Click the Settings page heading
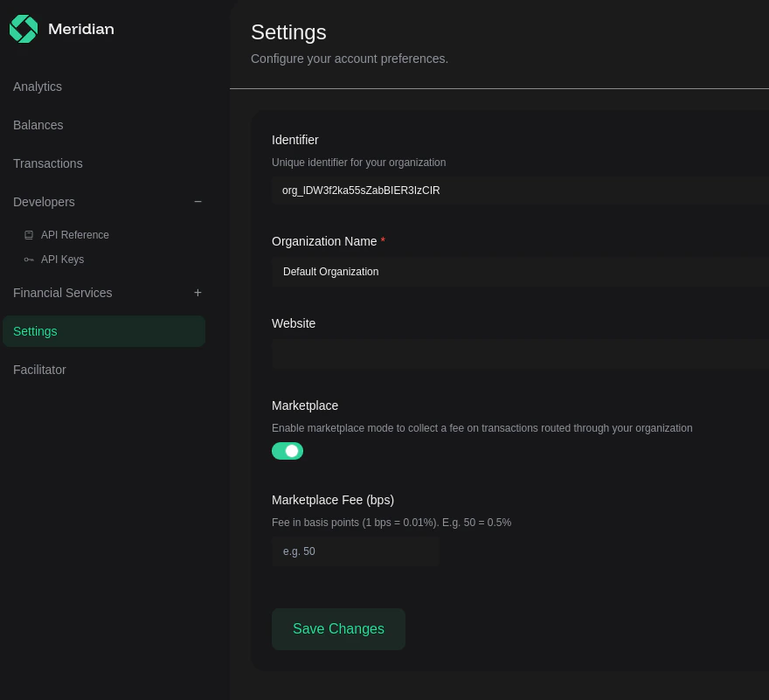Screen dimensions: 769x700 [x=288, y=32]
